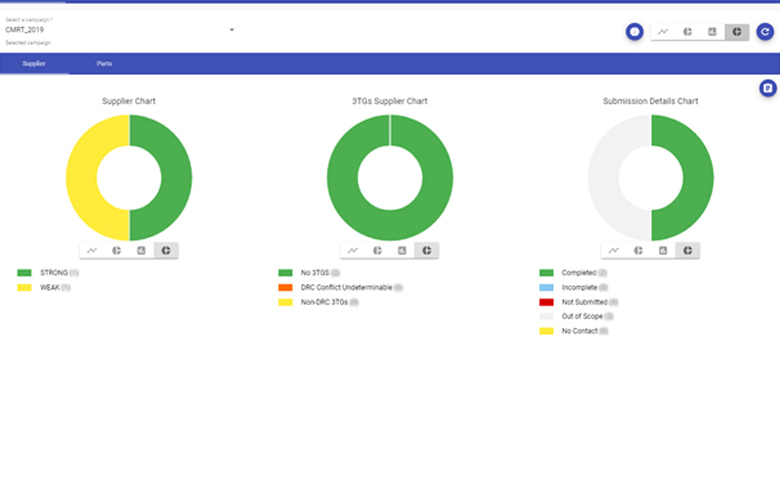
Task: Click the CMRT_2019 campaign selection field
Action: click(110, 30)
